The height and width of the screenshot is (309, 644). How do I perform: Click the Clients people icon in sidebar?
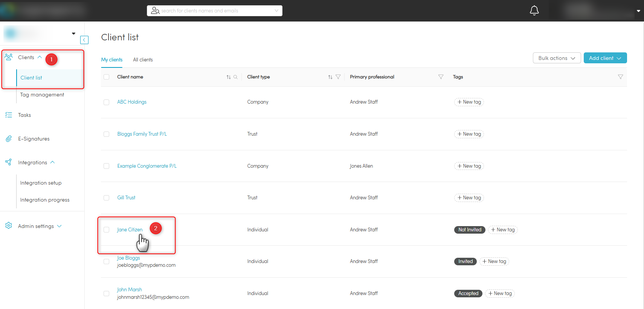[9, 57]
